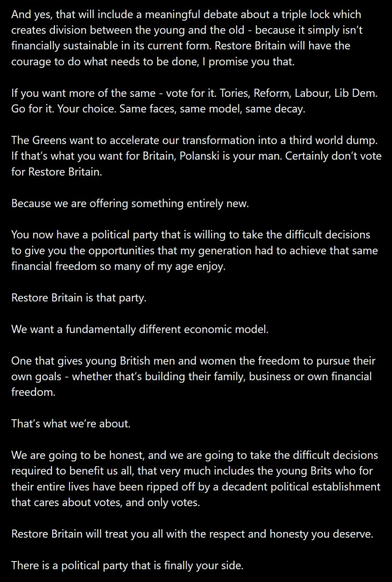Click the line "Because we are offering something entirely new."
The height and width of the screenshot is (582, 392).
pyautogui.click(x=130, y=203)
